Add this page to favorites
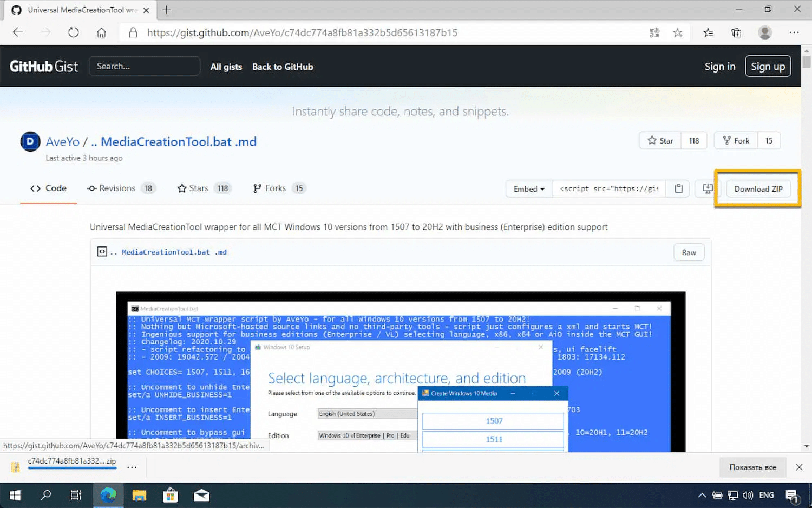 click(677, 33)
